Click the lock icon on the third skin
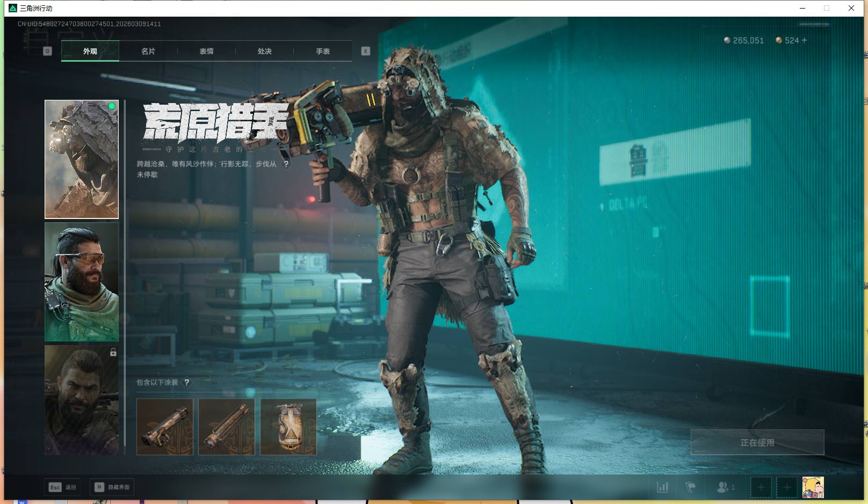 113,352
